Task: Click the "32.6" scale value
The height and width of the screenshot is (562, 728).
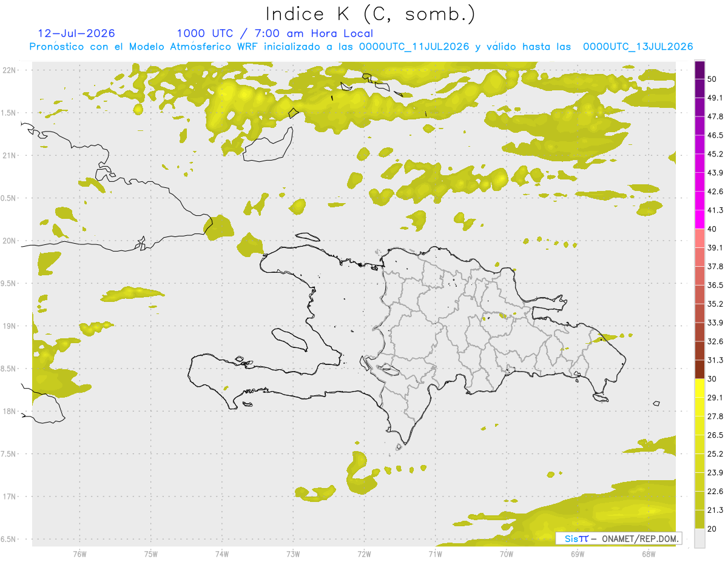Action: pyautogui.click(x=715, y=341)
